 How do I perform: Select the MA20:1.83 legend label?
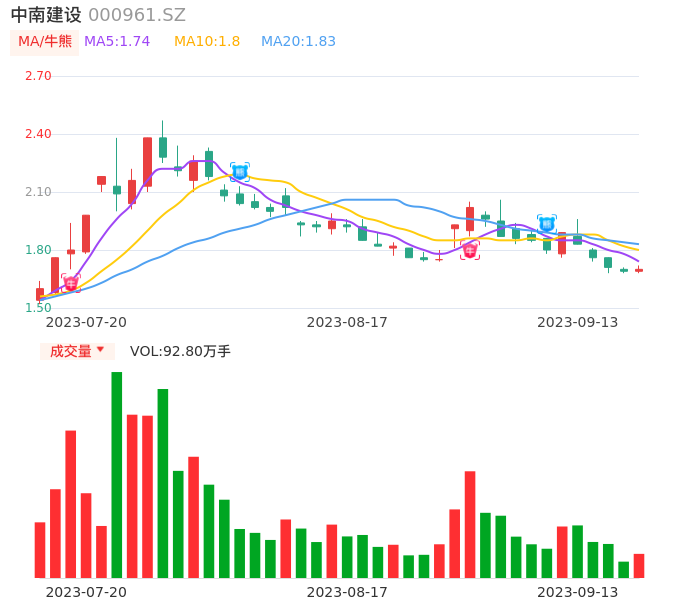click(x=298, y=42)
